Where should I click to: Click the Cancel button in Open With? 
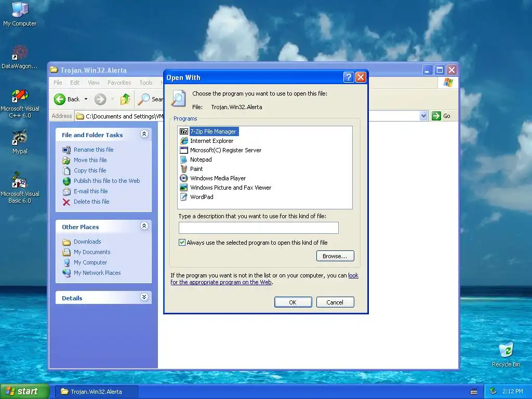[x=335, y=302]
